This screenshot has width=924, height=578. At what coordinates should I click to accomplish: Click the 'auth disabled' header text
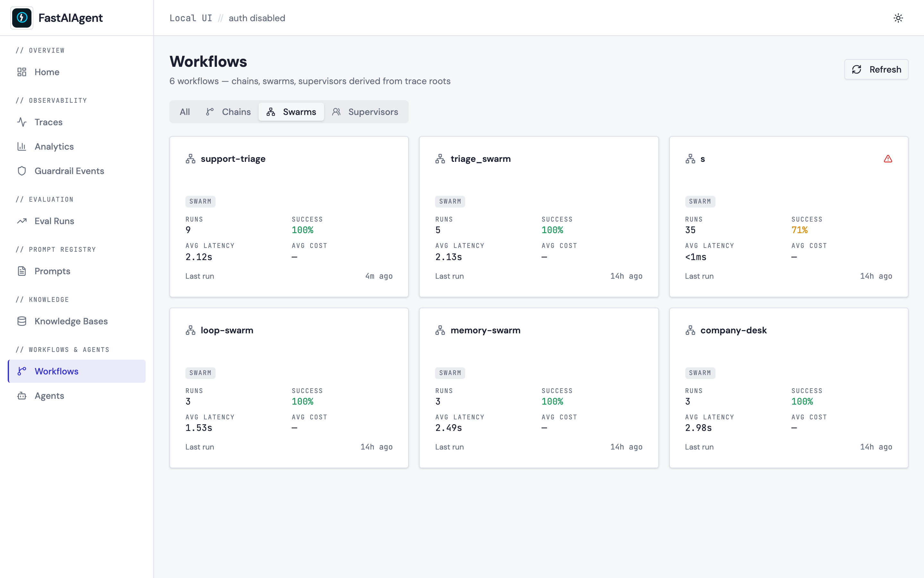tap(257, 18)
